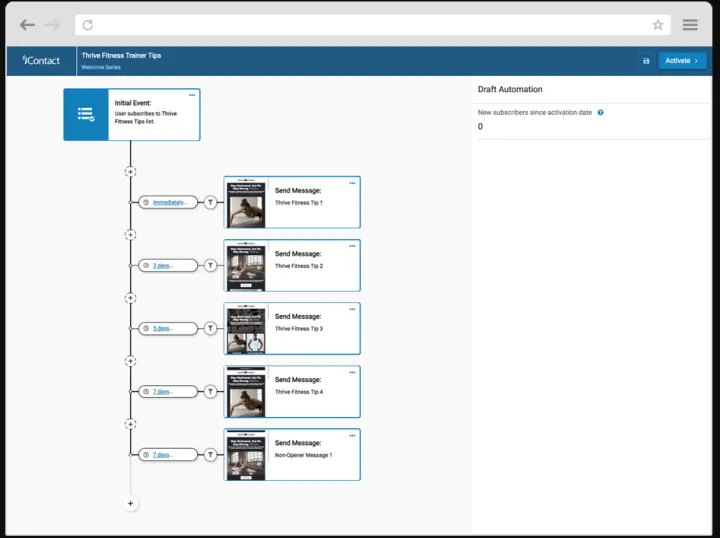Open three-dot menu on Thrive Fitness Tip 2
The width and height of the screenshot is (720, 538).
[352, 246]
